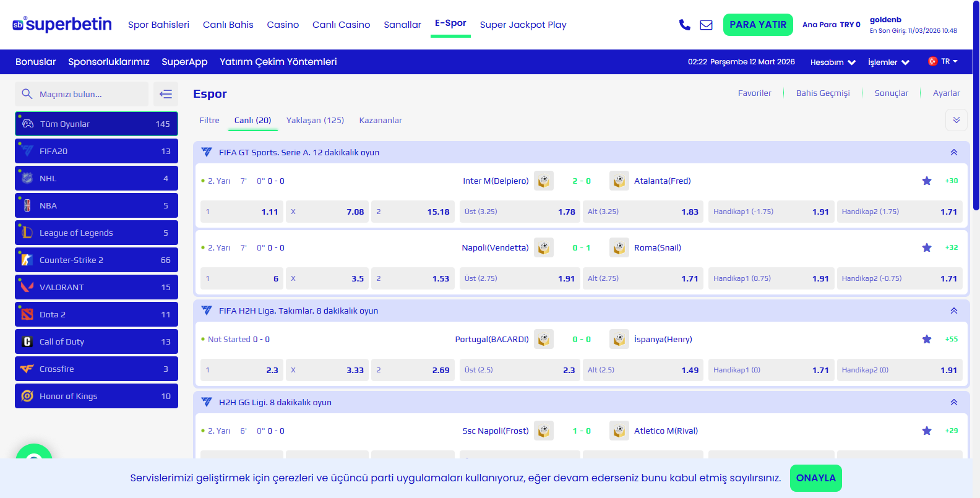Open the envelope messages icon
The image size is (980, 498).
(x=706, y=25)
